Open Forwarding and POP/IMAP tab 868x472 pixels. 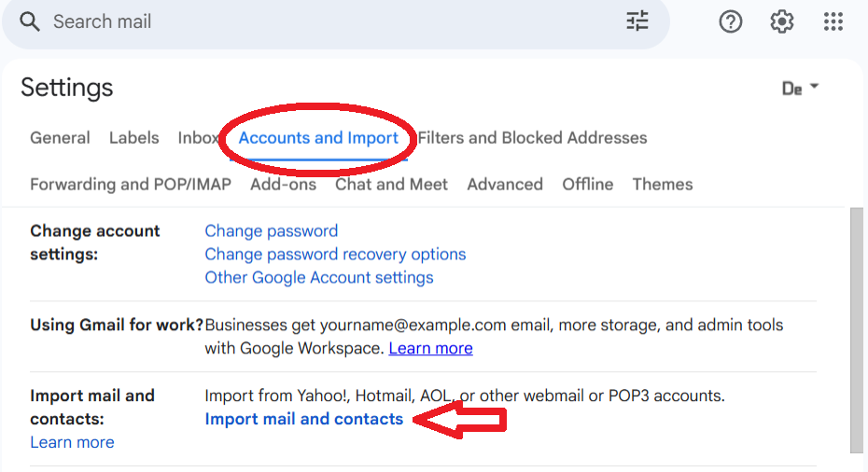(131, 185)
